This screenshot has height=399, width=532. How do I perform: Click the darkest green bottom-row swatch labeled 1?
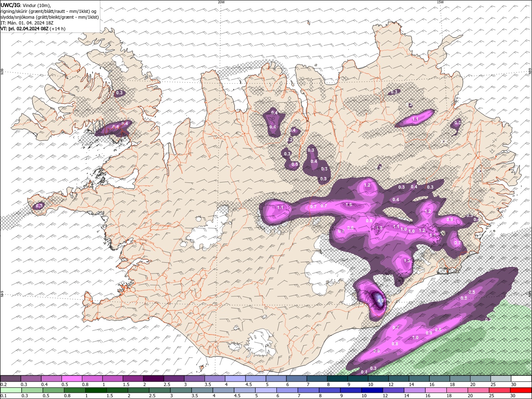96,390
